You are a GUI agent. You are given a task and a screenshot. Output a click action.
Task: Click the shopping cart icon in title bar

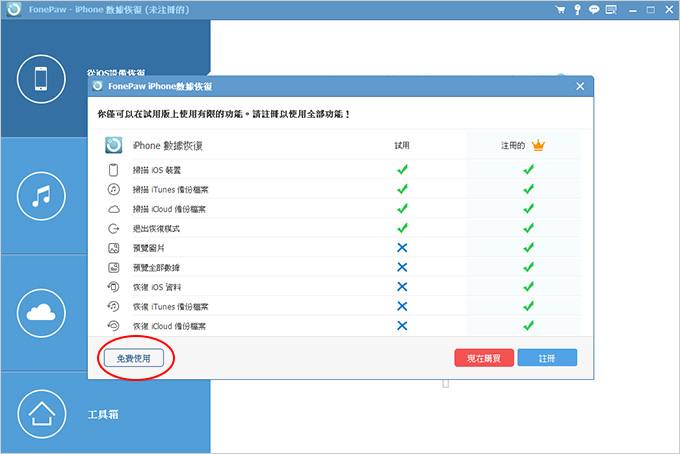point(560,10)
